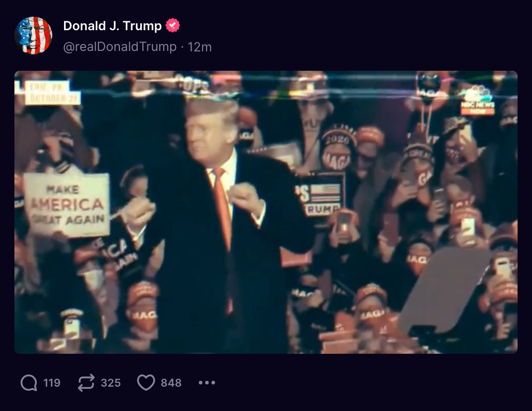Open the reply speech-bubble icon
The width and height of the screenshot is (532, 411).
coord(29,383)
